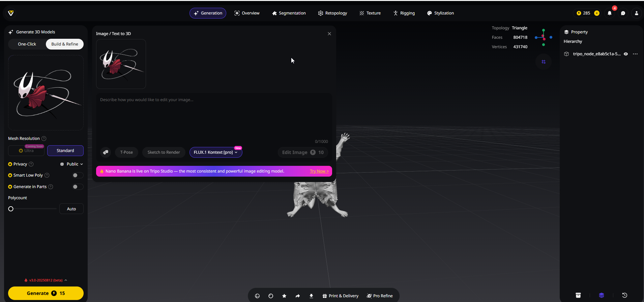
Task: Toggle Sketch to Render option
Action: point(164,152)
